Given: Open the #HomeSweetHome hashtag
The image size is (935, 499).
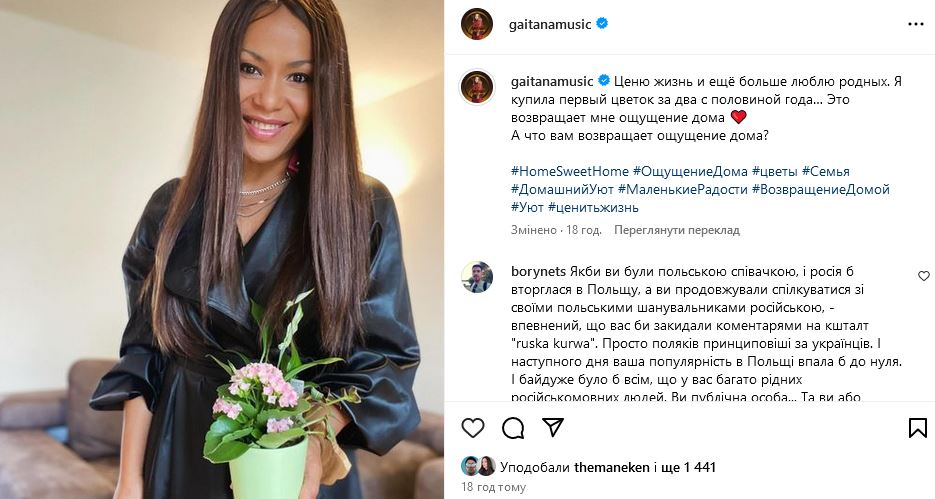Looking at the screenshot, I should pyautogui.click(x=569, y=171).
